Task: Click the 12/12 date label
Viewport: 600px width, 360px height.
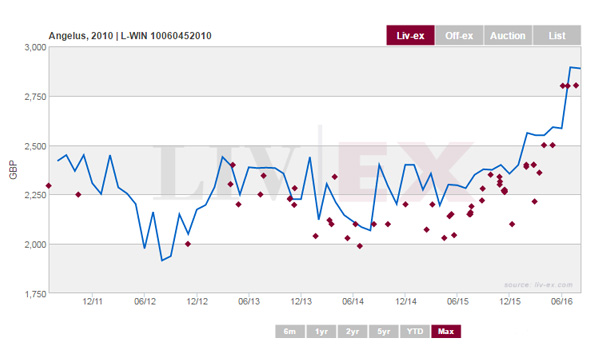Action: pos(197,301)
